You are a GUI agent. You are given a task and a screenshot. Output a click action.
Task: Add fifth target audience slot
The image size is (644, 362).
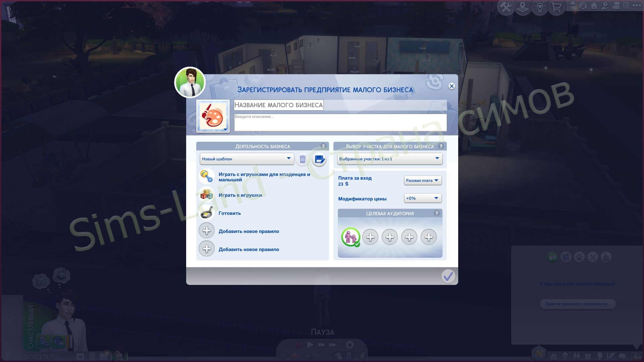coord(429,237)
